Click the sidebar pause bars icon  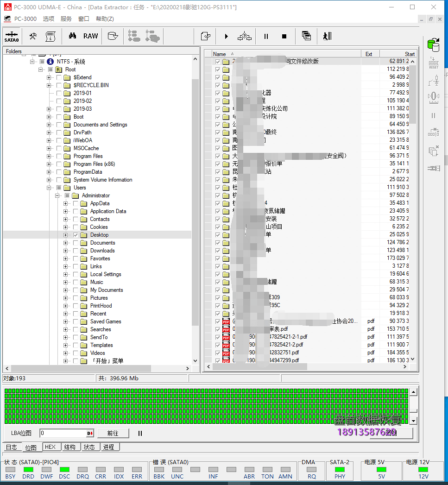pos(434,116)
